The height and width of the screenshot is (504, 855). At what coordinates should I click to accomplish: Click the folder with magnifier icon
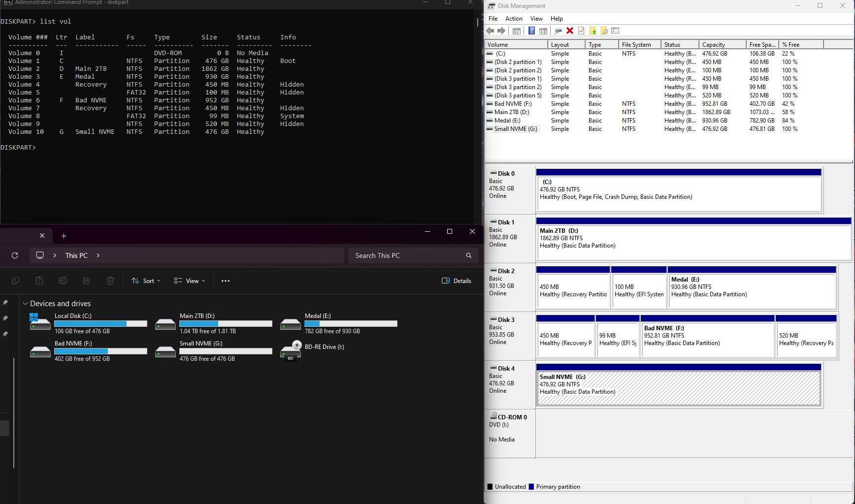(x=604, y=31)
